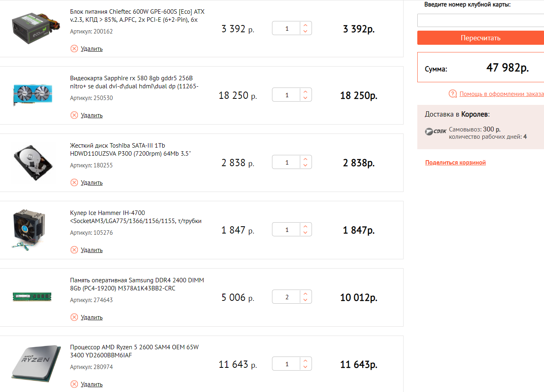The image size is (544, 392).
Task: Click the remove icon for Ice Hammer cooler
Action: pos(74,250)
